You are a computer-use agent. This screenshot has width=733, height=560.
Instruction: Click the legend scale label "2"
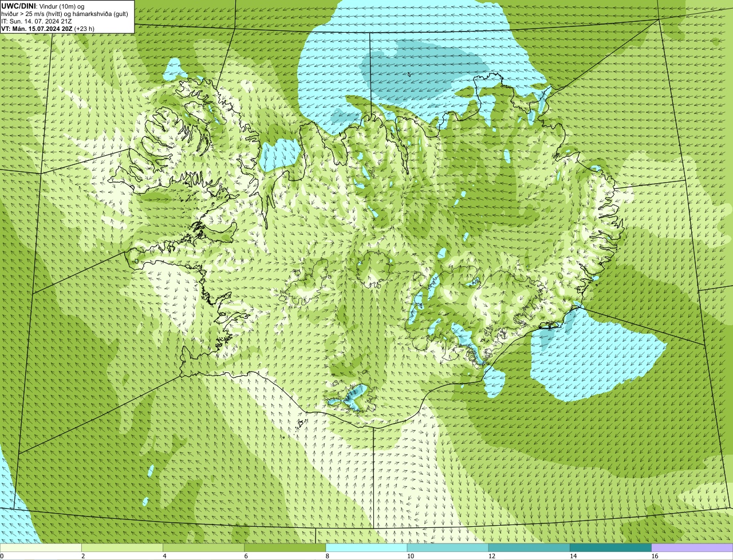(84, 556)
